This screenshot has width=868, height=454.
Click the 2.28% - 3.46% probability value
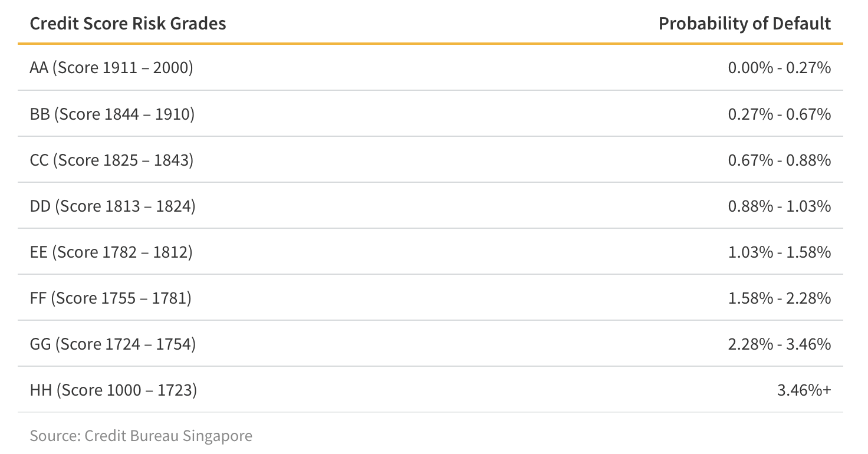[779, 344]
